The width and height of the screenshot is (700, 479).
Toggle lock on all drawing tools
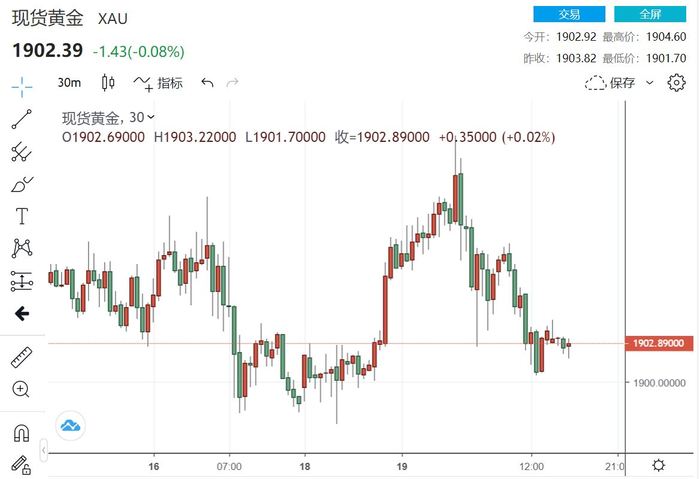tap(21, 464)
